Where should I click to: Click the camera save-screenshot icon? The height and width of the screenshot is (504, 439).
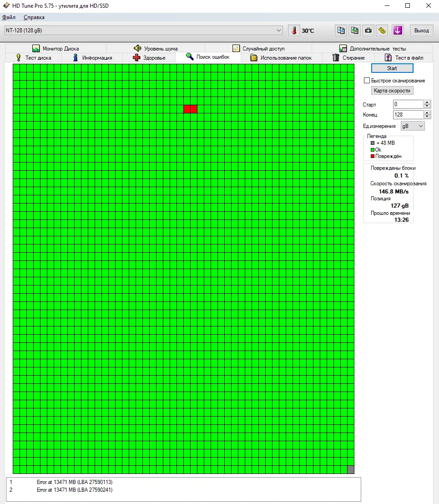[x=368, y=31]
